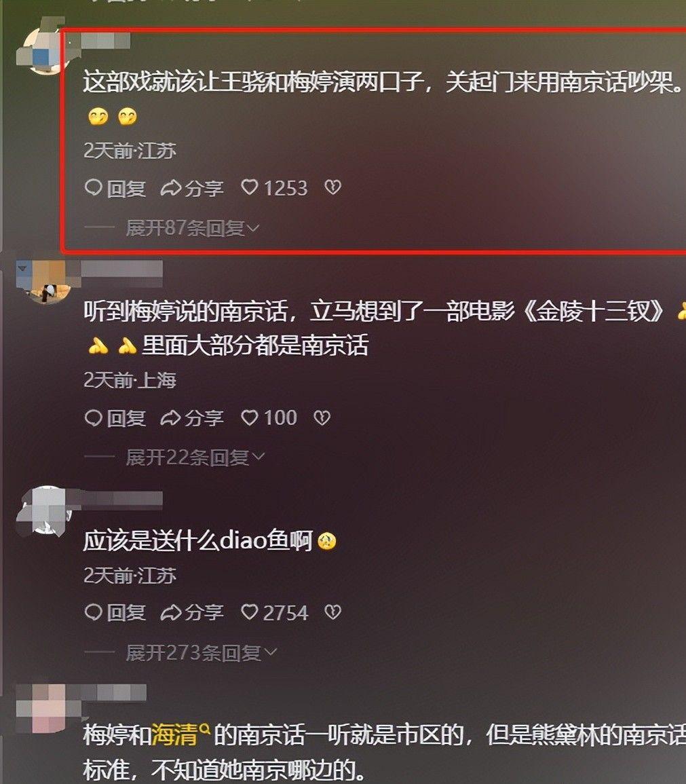Reply to the 王骁和梅婷 comment
This screenshot has width=686, height=784.
[115, 188]
